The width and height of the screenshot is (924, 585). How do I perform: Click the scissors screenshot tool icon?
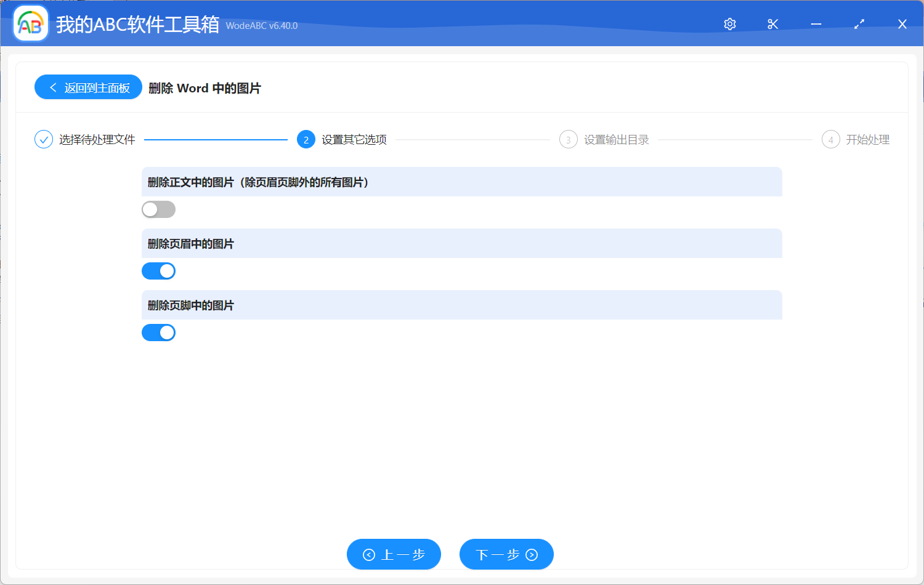point(772,24)
